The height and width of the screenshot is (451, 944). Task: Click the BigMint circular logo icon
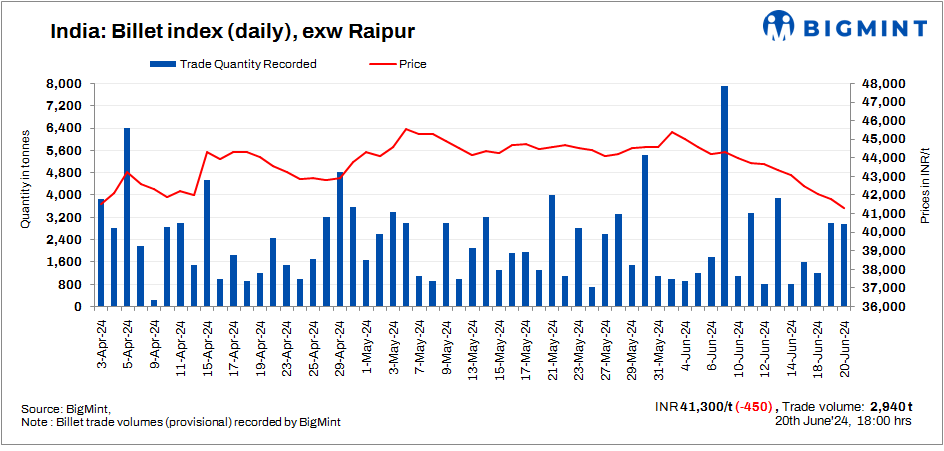[x=781, y=27]
